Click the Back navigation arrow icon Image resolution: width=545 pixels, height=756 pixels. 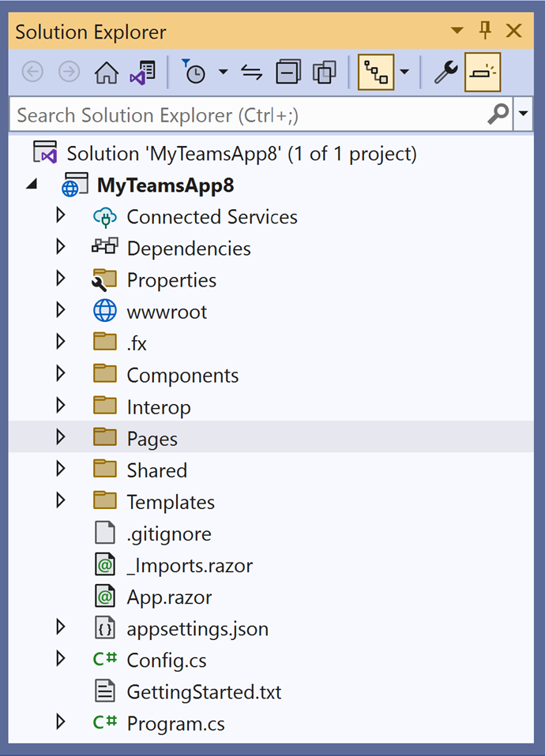tap(32, 72)
